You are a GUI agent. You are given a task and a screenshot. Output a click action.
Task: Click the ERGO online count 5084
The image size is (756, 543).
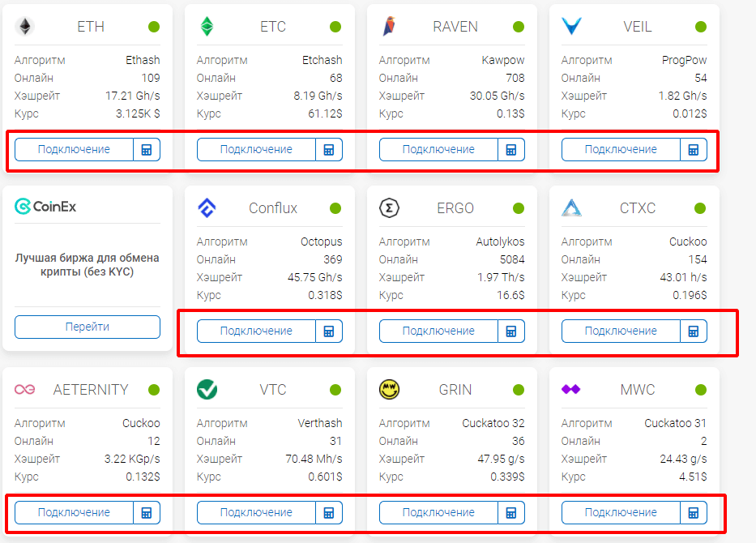[x=512, y=260]
